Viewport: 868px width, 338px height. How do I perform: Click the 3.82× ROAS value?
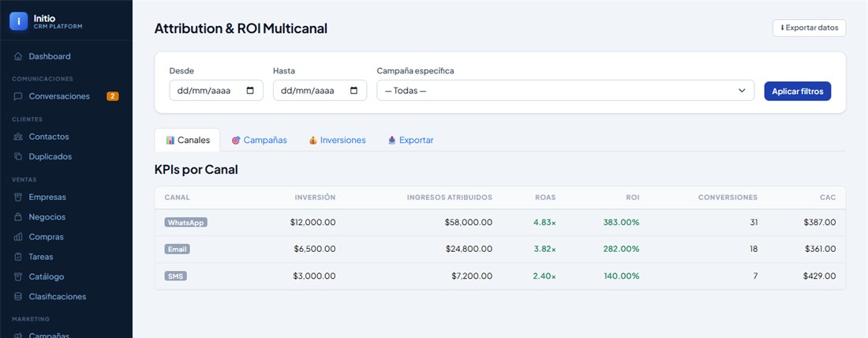(545, 250)
